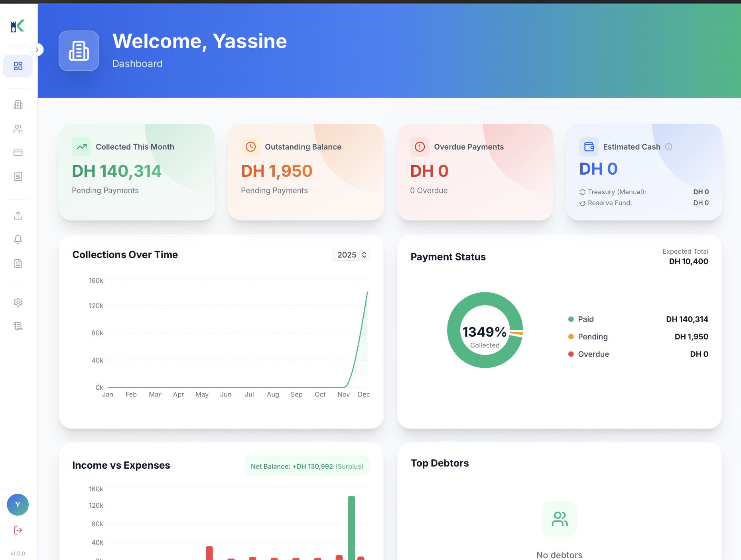Open the residents people icon in sidebar

[18, 129]
